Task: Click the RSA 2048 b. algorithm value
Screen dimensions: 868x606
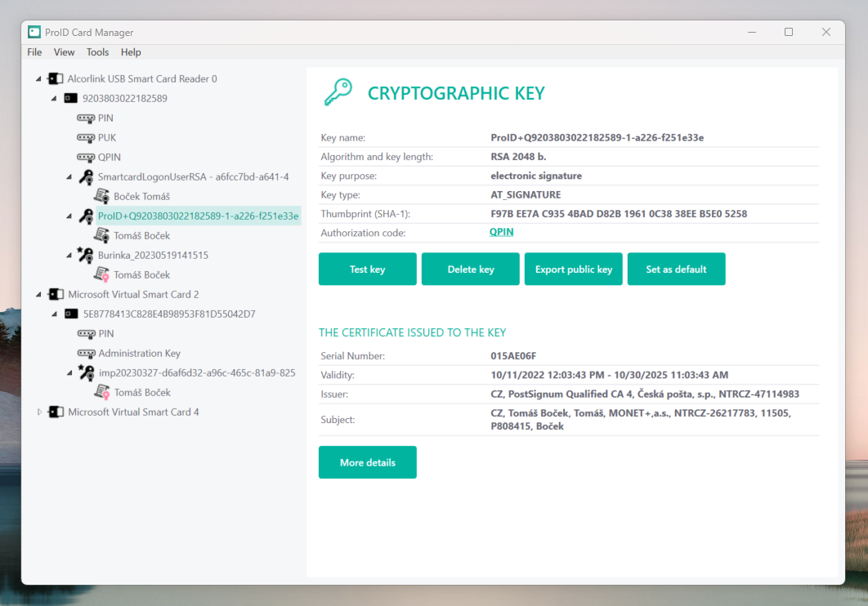Action: [x=518, y=157]
